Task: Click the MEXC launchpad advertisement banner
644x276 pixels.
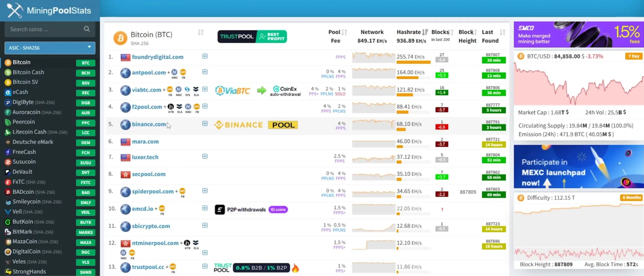Action: tap(579, 166)
